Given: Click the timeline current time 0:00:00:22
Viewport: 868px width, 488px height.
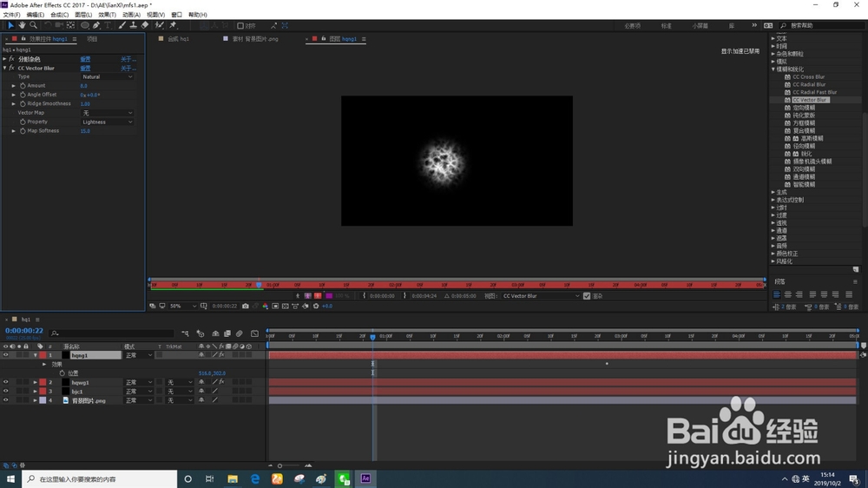Looking at the screenshot, I should (24, 331).
